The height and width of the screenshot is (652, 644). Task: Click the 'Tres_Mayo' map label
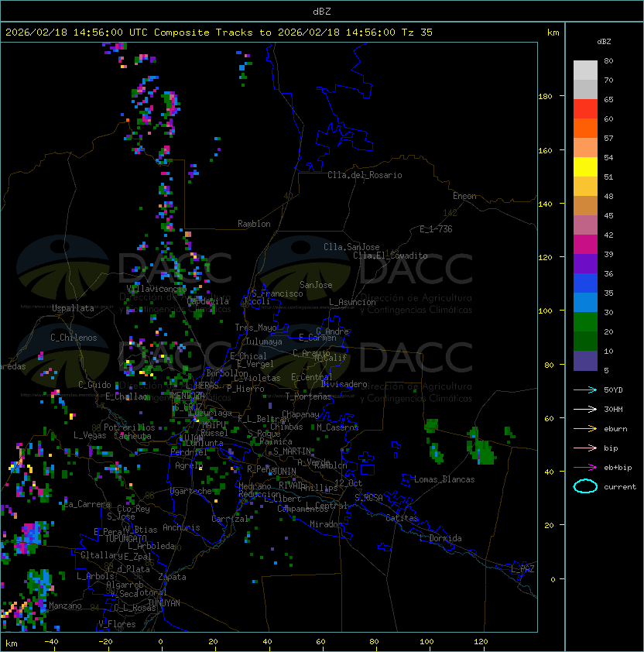tap(255, 328)
